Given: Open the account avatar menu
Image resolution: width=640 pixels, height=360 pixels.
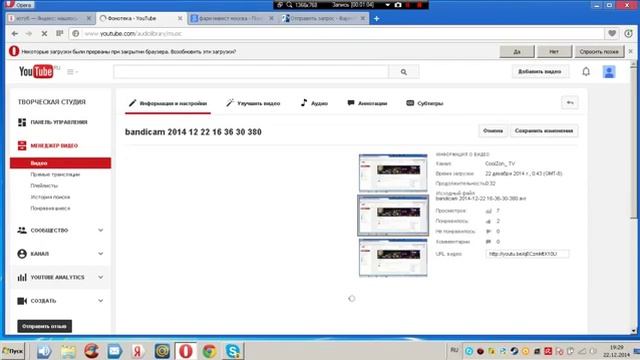Looking at the screenshot, I should [x=609, y=72].
